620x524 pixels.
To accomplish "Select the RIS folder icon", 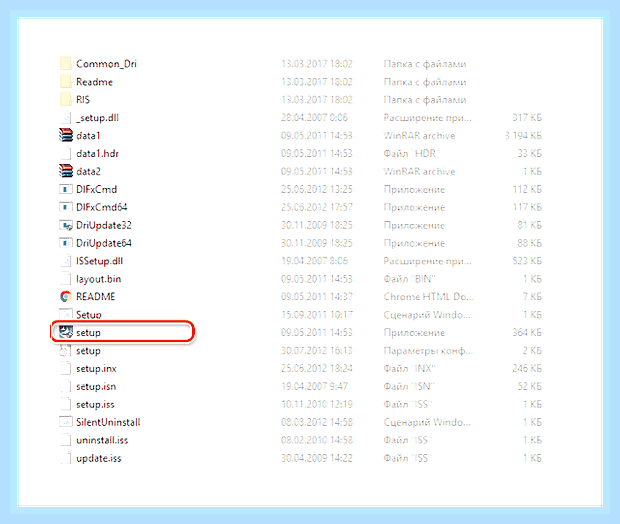I will pyautogui.click(x=66, y=100).
